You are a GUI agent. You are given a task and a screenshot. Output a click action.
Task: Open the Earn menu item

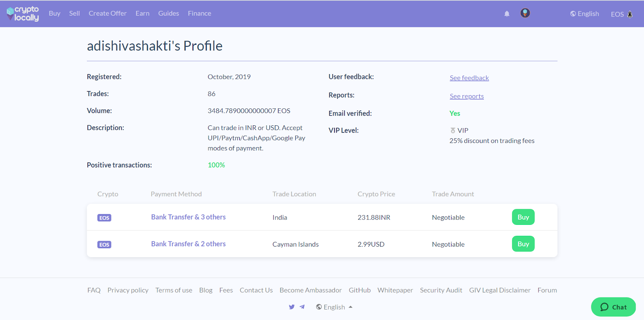pyautogui.click(x=142, y=13)
